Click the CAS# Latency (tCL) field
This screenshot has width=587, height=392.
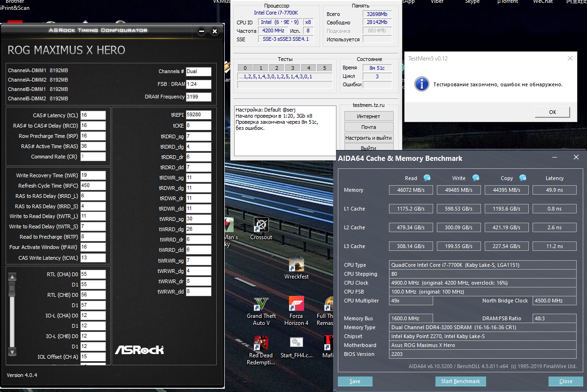[93, 115]
